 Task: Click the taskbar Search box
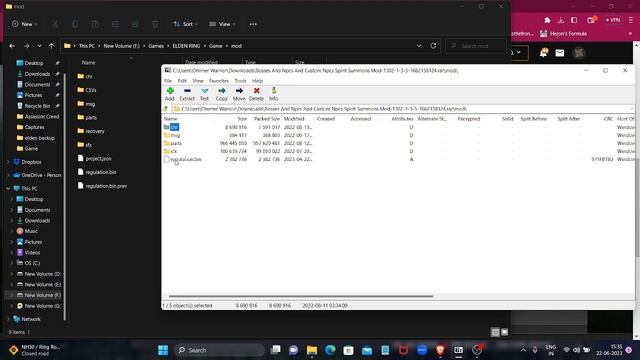click(219, 350)
